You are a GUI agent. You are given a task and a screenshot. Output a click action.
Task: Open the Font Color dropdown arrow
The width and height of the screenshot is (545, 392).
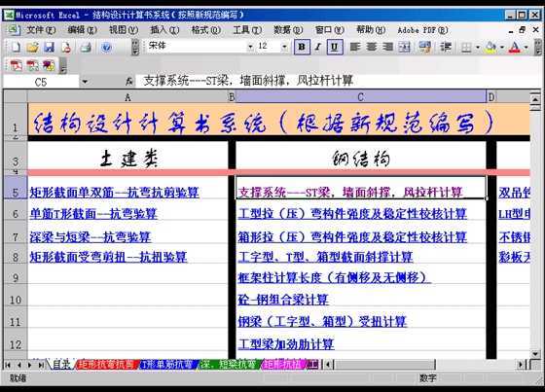tap(527, 48)
